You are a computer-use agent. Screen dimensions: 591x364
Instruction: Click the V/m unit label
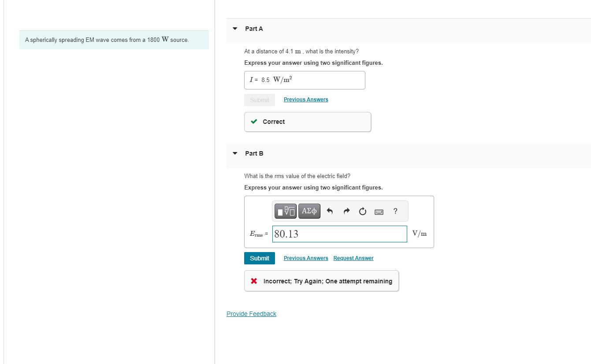pos(420,234)
